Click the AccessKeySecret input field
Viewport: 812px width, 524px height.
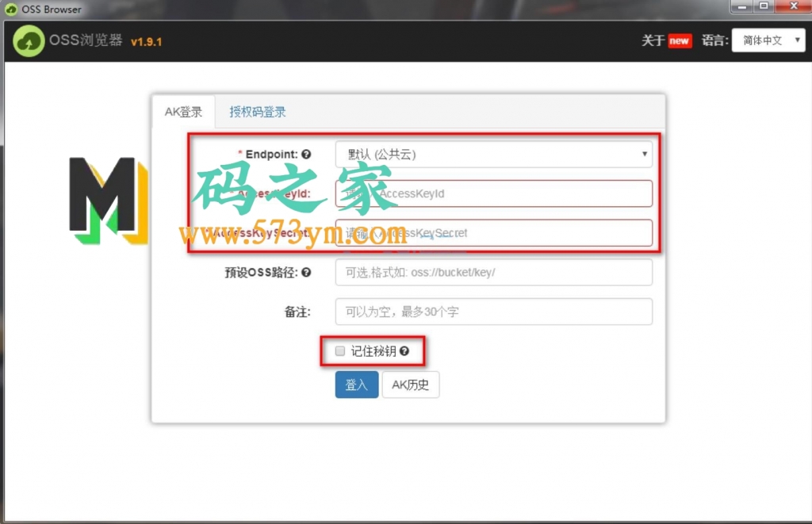(x=493, y=233)
